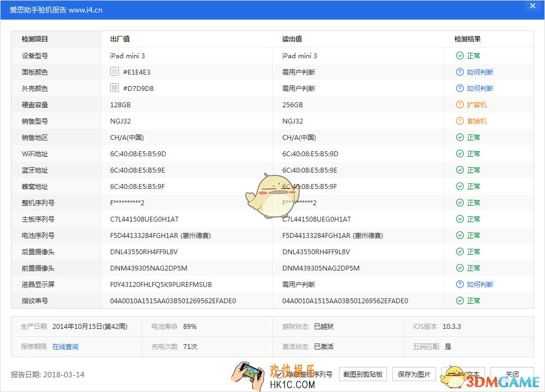This screenshot has width=545, height=392.
Task: Click the 检测结果 column header
Action: [x=468, y=39]
